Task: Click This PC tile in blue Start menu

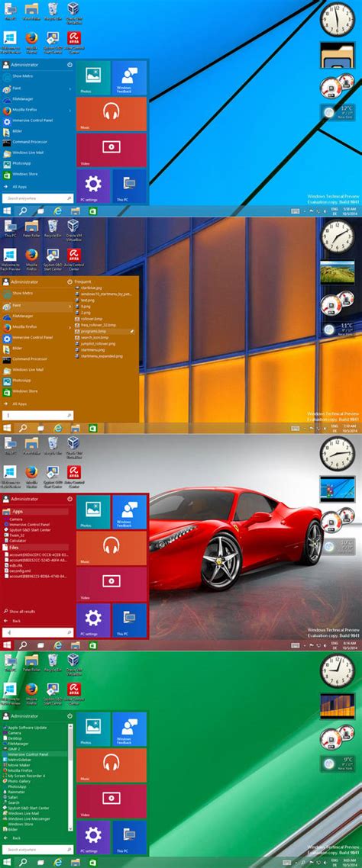Action: (129, 186)
